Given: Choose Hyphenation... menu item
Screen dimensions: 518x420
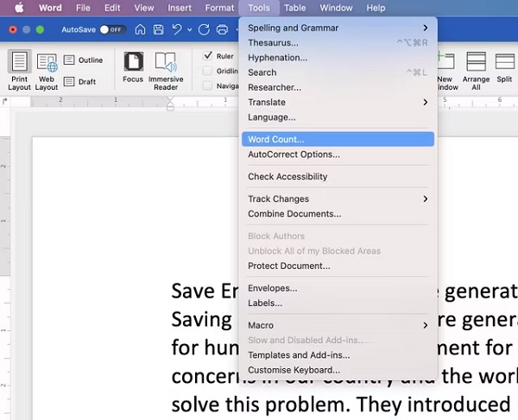Looking at the screenshot, I should pos(338,58).
